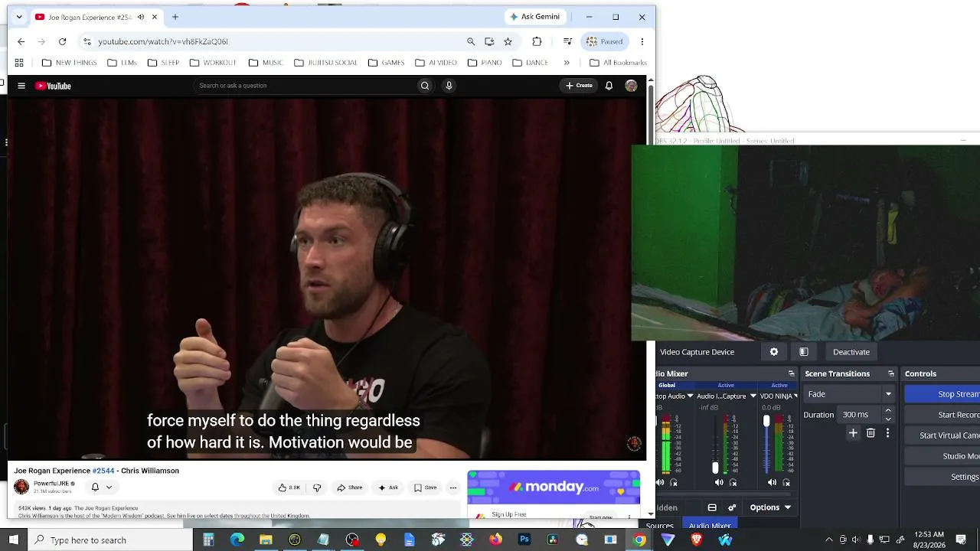Click the YouTube search magnifier button
Screen dimensions: 980x551
click(425, 86)
